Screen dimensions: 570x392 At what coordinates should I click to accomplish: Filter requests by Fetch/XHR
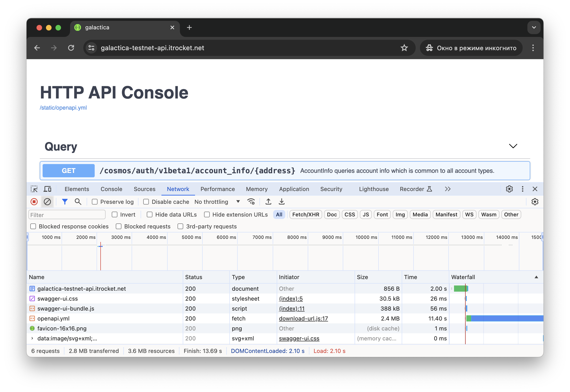pyautogui.click(x=305, y=214)
